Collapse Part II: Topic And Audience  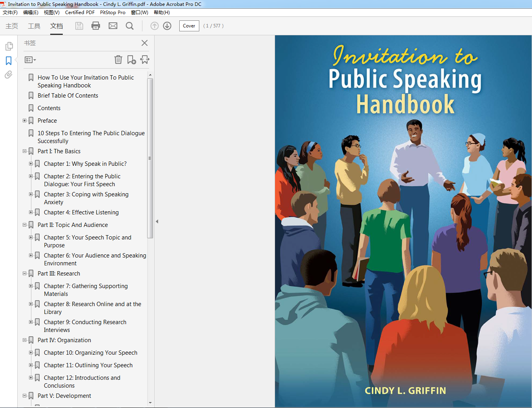point(24,225)
